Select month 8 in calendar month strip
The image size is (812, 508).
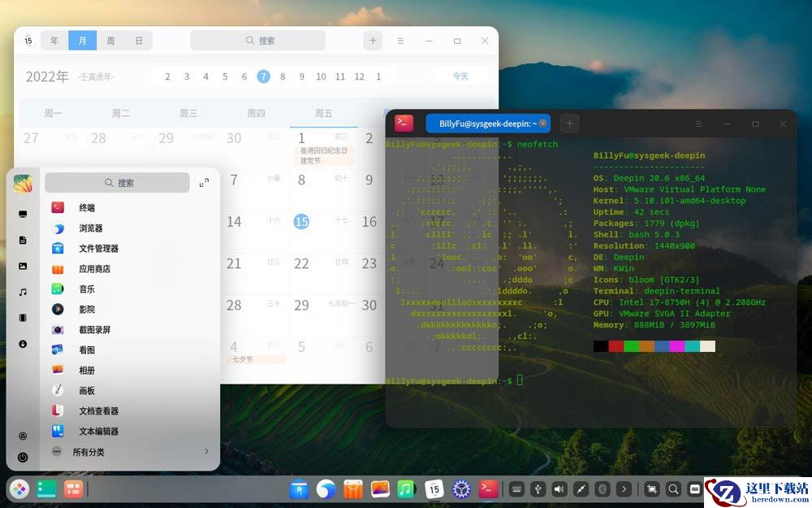click(283, 76)
